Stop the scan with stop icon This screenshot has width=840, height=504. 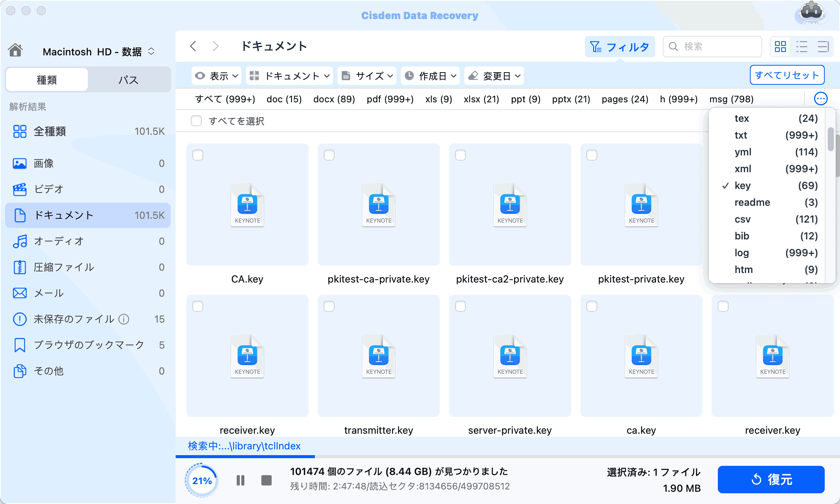click(266, 480)
